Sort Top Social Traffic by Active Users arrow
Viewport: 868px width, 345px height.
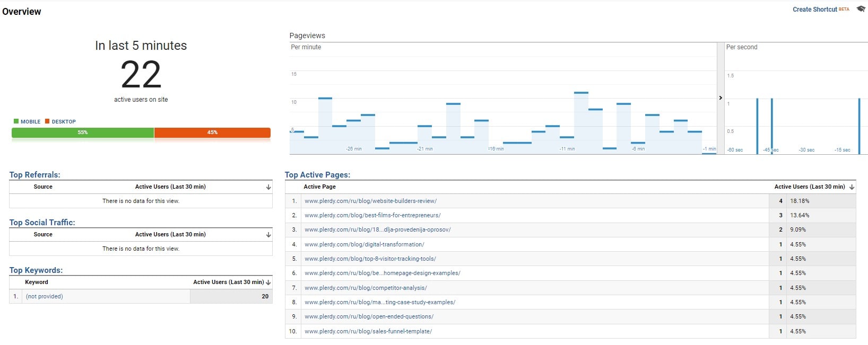pyautogui.click(x=268, y=235)
